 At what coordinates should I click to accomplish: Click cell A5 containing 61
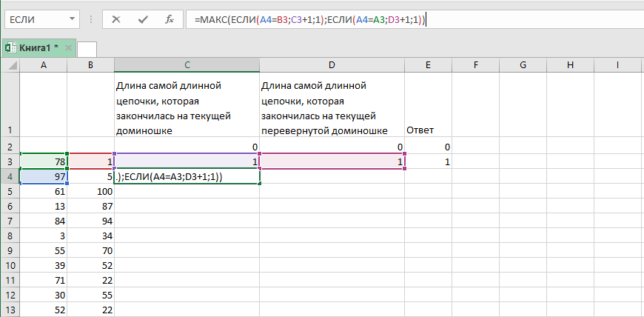coord(43,193)
